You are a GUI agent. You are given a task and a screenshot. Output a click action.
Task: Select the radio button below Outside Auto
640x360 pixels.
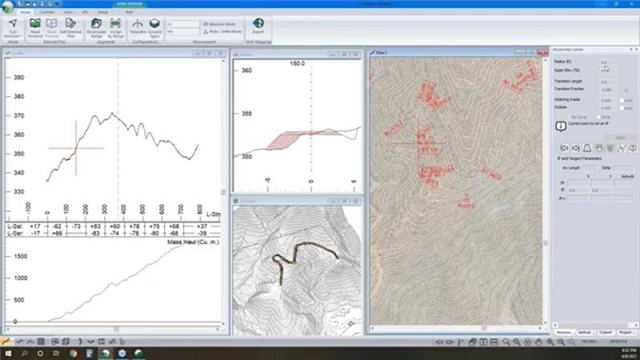coord(599,117)
